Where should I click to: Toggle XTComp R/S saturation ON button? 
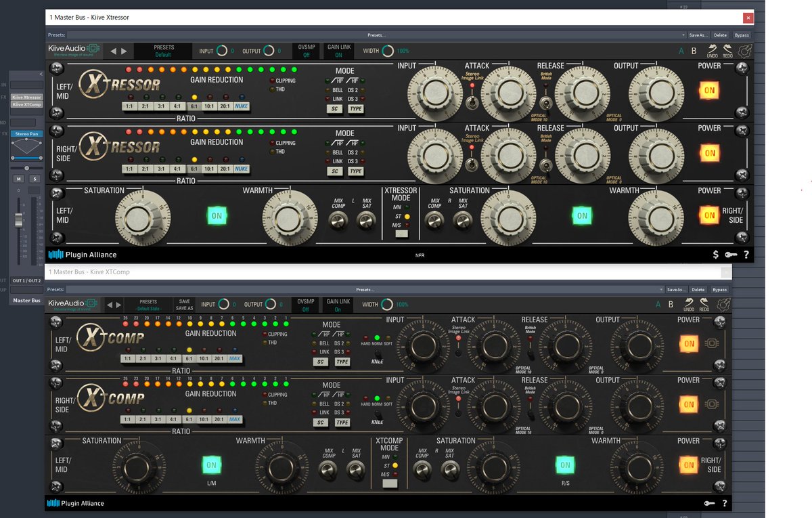click(565, 465)
